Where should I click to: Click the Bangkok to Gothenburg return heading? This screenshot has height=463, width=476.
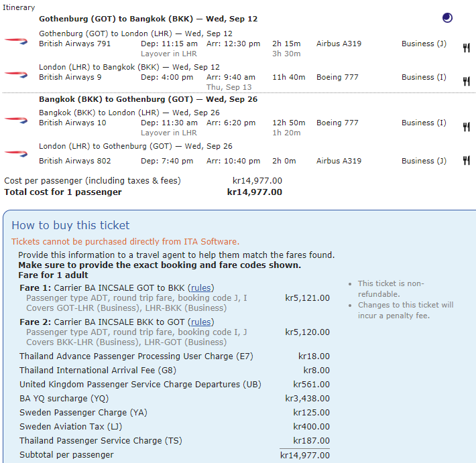[148, 99]
